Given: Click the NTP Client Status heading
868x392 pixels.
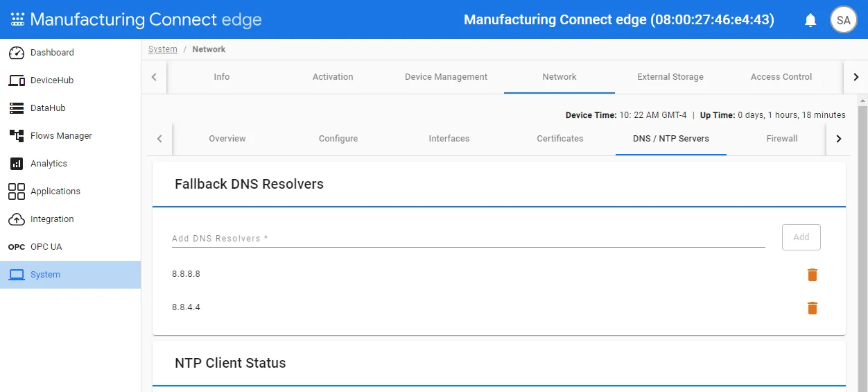Looking at the screenshot, I should click(x=230, y=363).
